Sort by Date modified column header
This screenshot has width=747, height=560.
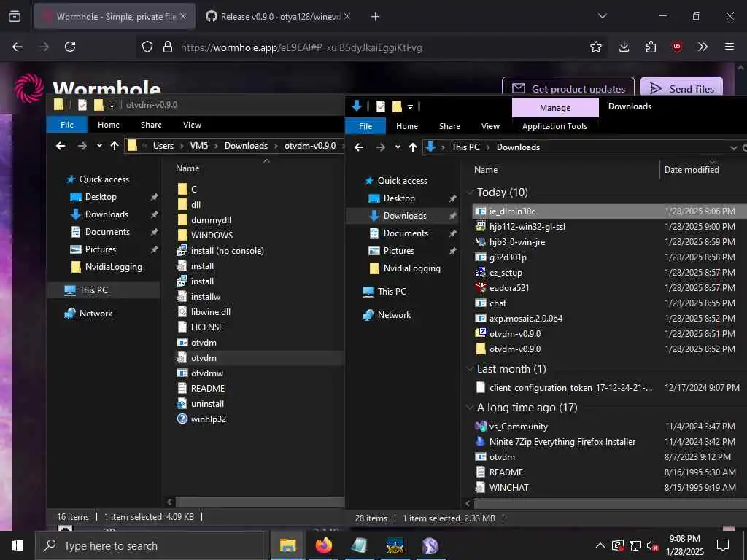click(x=692, y=170)
